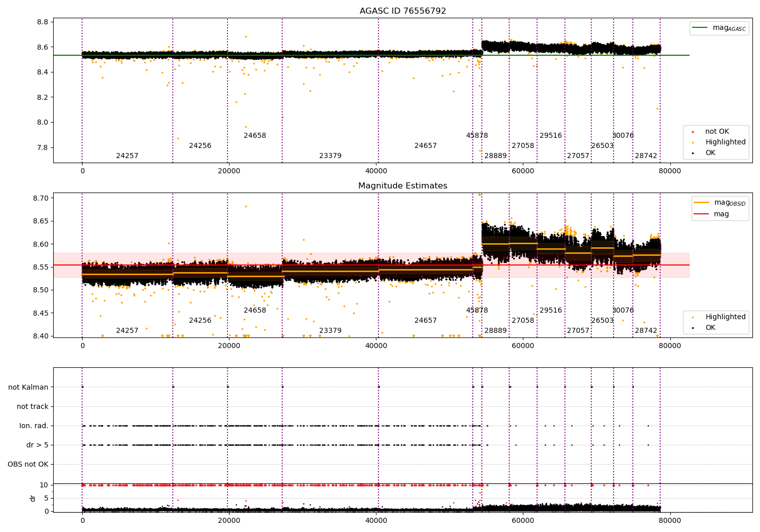Image resolution: width=760 pixels, height=532 pixels.
Task: Click the 8.45 y-axis tick label
Action: coord(41,313)
